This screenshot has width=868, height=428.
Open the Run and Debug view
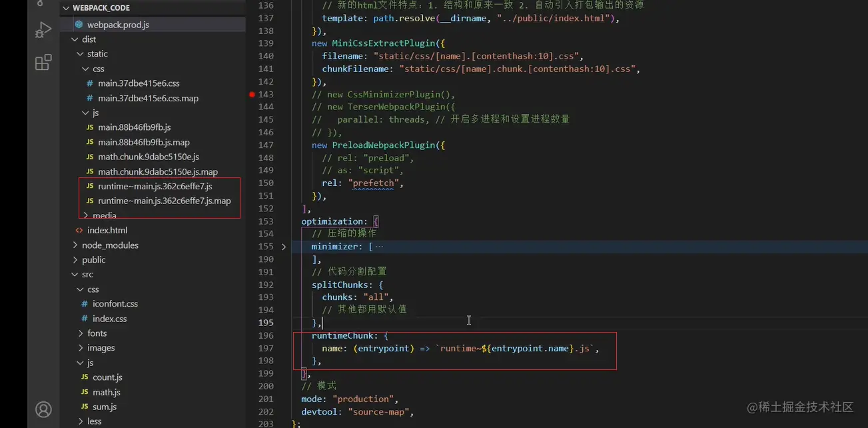click(x=43, y=30)
